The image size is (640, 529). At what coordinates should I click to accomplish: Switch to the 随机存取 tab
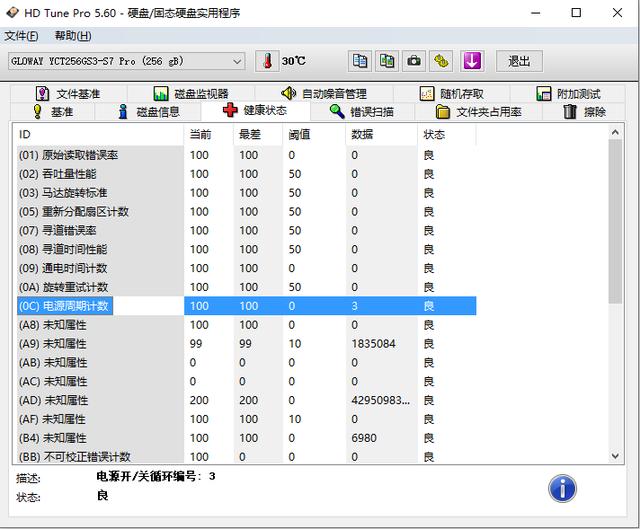(x=451, y=94)
